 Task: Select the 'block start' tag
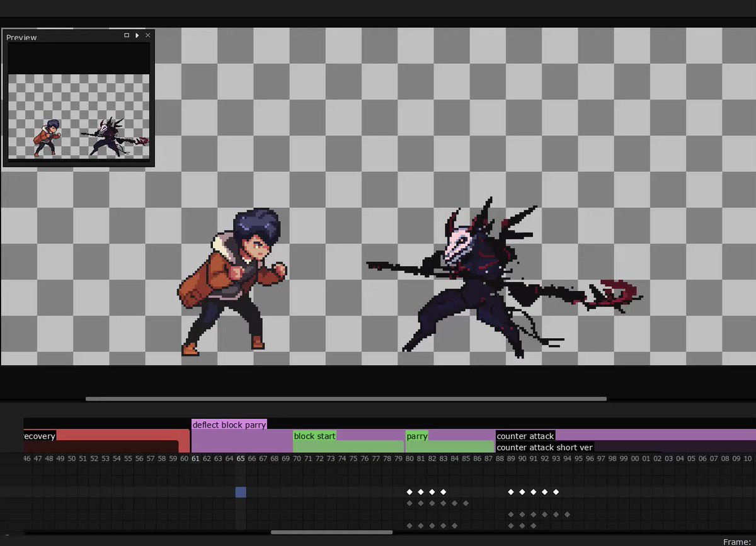315,436
